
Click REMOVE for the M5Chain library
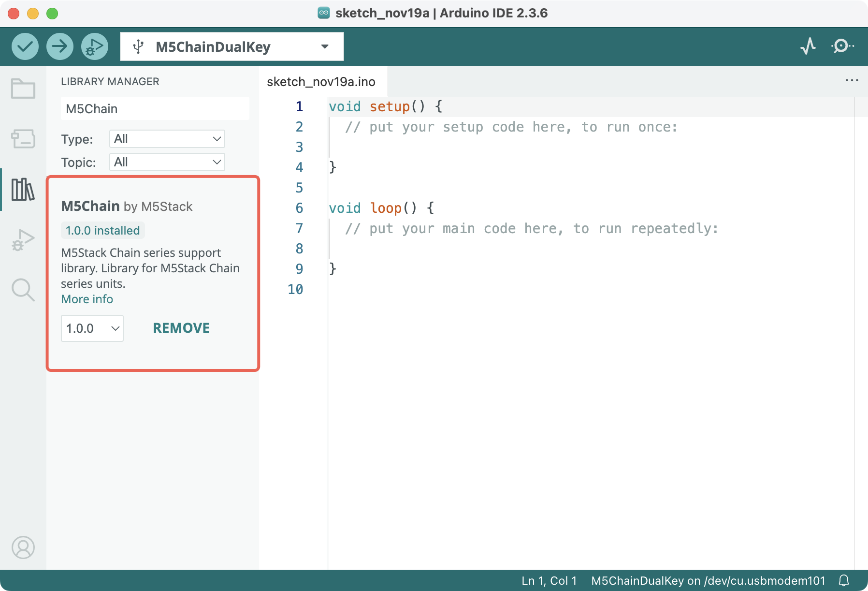tap(181, 328)
